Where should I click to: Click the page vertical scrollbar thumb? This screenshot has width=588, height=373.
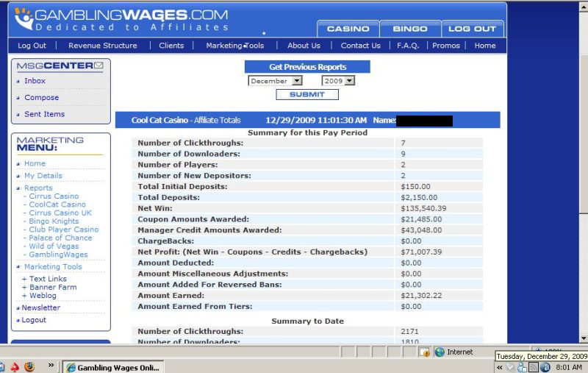tap(584, 135)
